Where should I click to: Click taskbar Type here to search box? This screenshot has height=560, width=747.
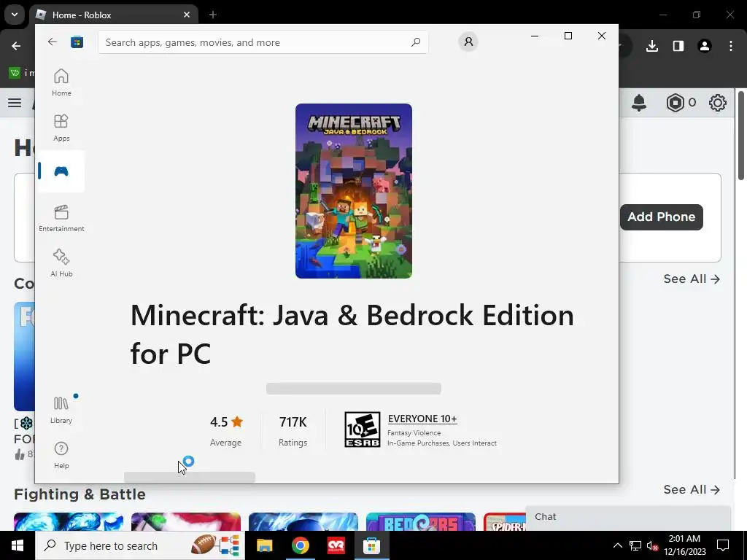(139, 545)
